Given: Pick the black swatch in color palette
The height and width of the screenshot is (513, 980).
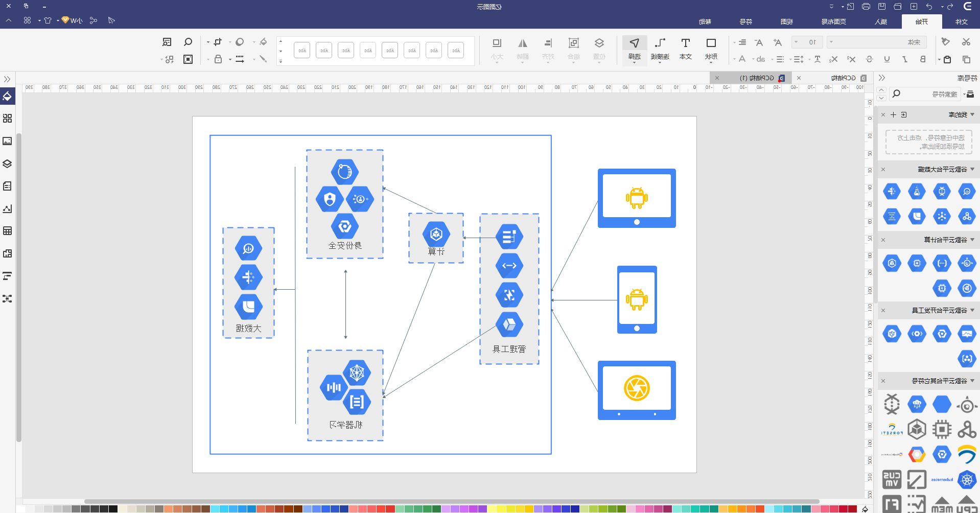Looking at the screenshot, I should point(113,508).
